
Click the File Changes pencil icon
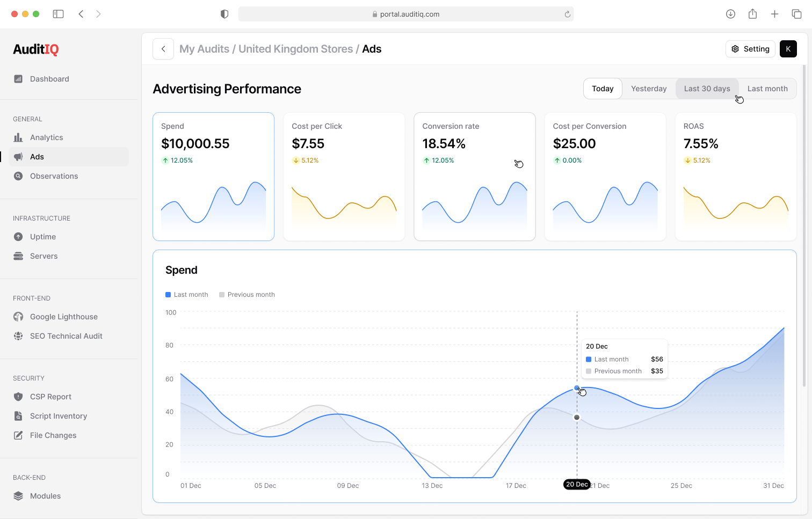coord(18,435)
